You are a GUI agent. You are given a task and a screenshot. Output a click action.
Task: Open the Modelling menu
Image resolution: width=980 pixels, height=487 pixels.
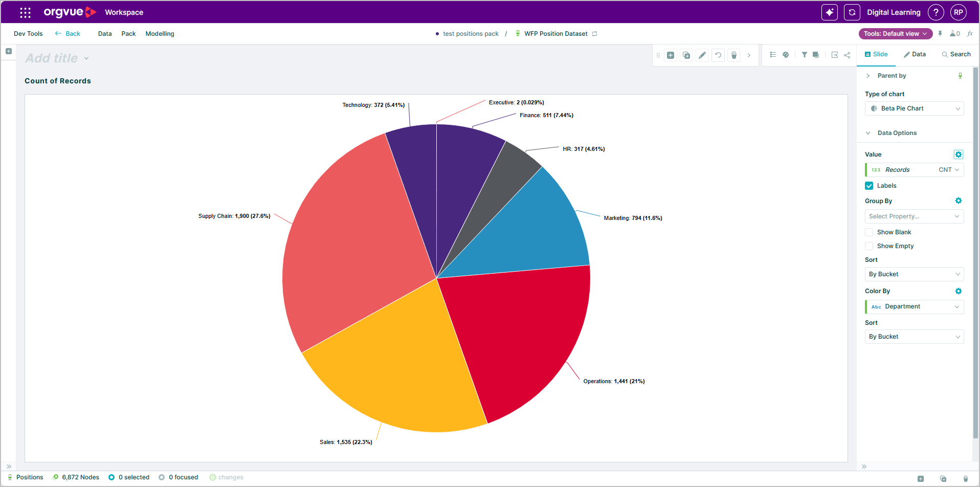click(160, 34)
